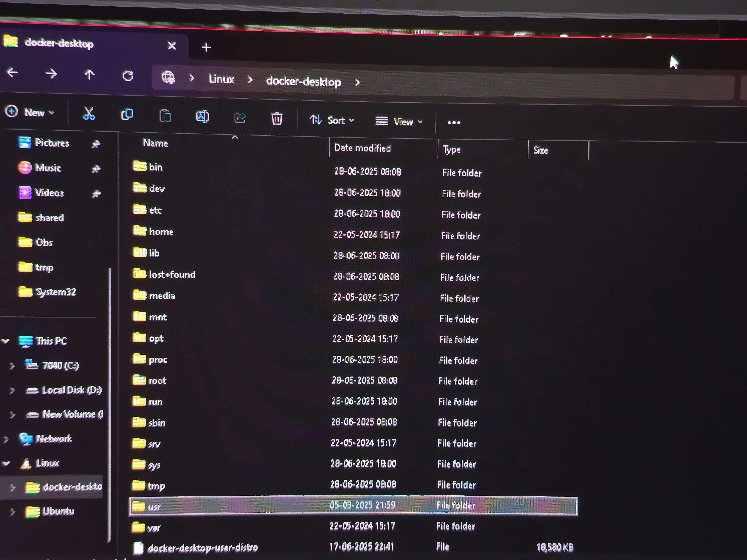Click the Refresh button

[x=128, y=76]
